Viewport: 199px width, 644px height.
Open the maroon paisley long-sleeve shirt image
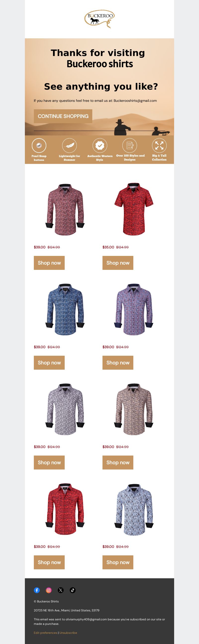click(65, 210)
